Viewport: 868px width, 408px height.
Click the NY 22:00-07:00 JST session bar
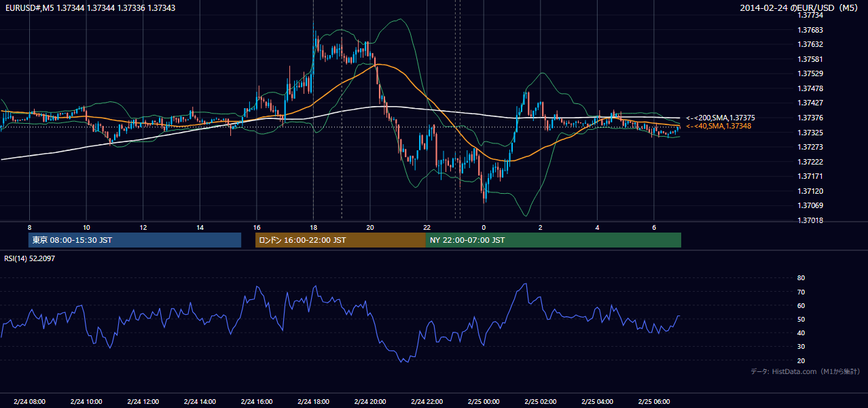[x=553, y=240]
